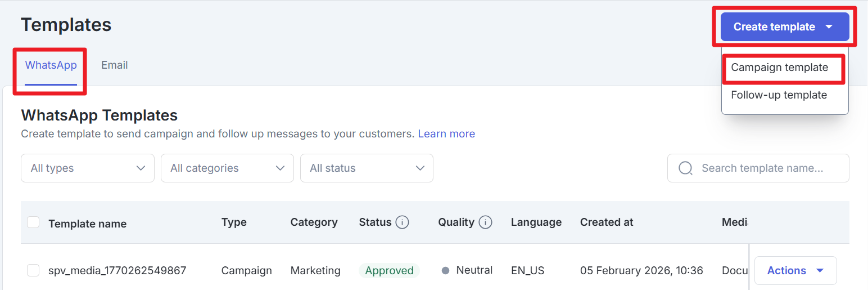Click the Approved status badge

(389, 271)
